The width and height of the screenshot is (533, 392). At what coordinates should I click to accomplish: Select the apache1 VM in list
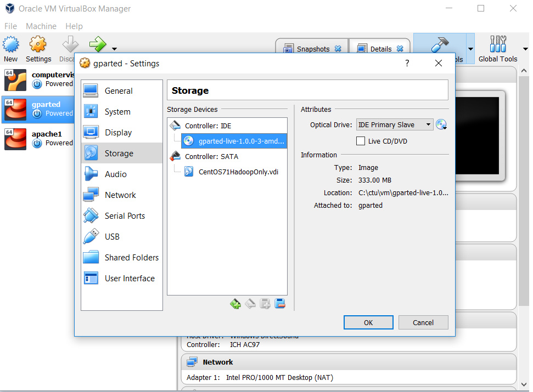pos(38,139)
